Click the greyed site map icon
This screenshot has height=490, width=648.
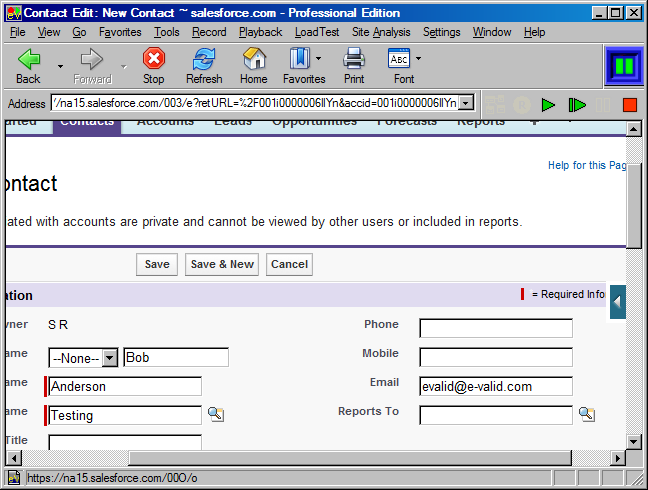[x=495, y=105]
